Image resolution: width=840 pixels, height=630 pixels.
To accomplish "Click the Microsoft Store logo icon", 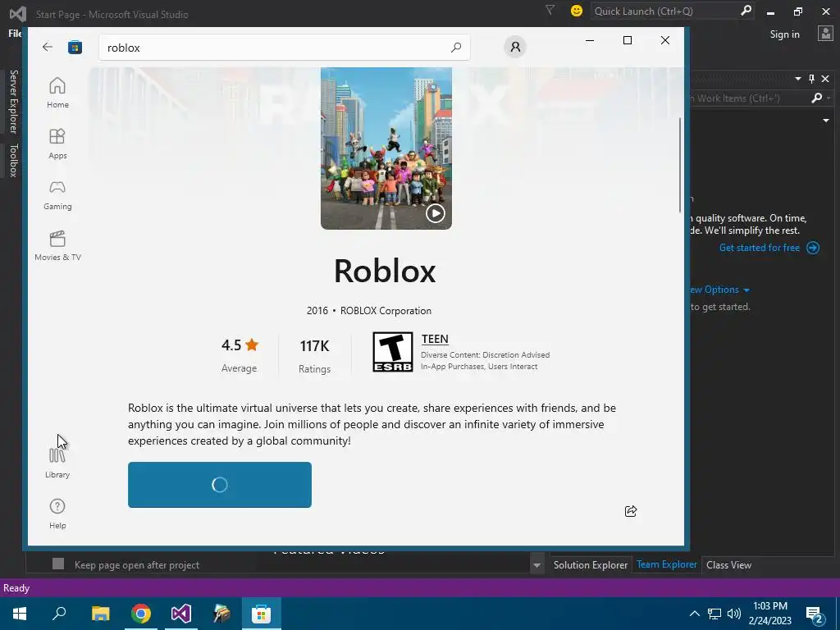I will [x=75, y=47].
